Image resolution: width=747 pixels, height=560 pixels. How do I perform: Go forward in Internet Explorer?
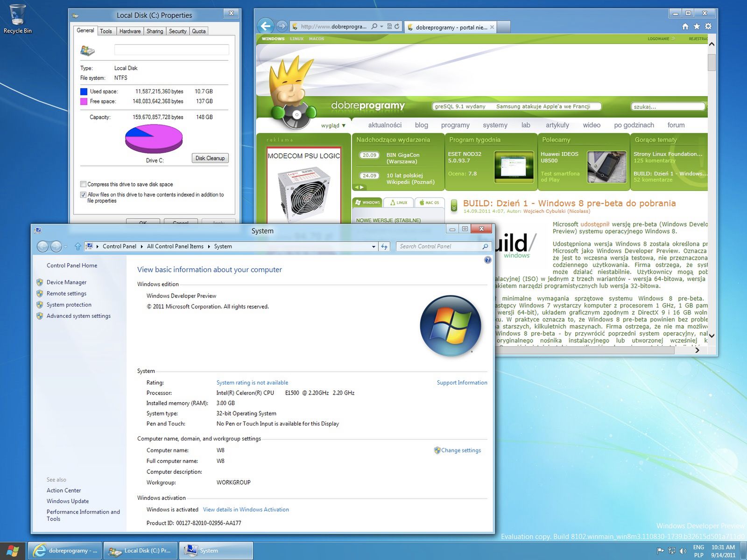[x=282, y=26]
